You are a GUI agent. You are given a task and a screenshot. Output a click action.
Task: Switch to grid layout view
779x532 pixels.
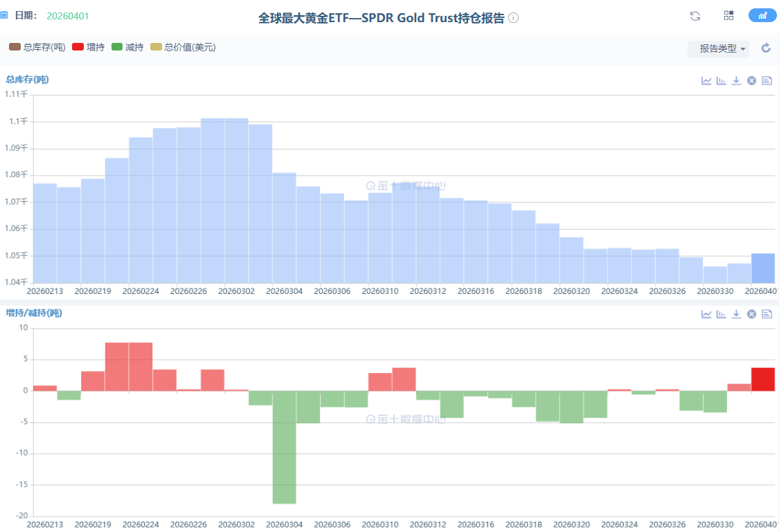(728, 16)
